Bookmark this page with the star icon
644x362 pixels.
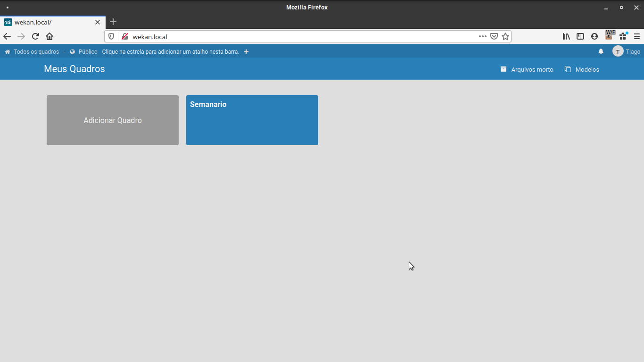pyautogui.click(x=505, y=36)
